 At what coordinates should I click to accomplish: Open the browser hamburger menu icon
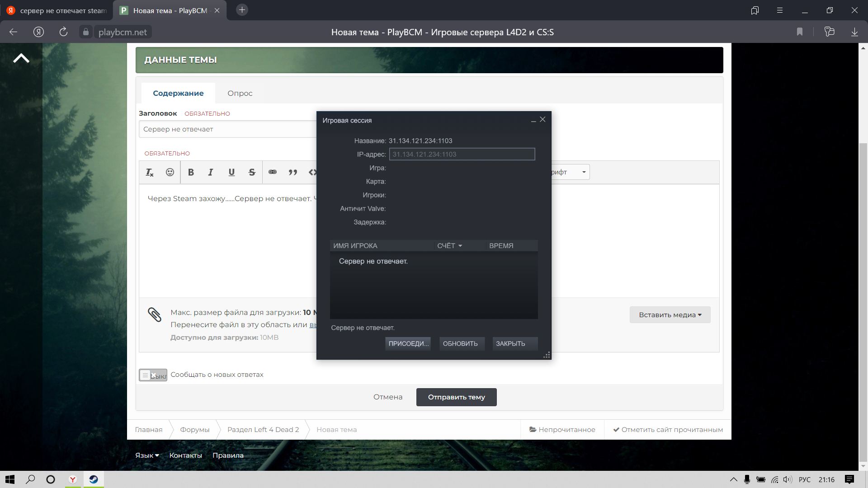tap(780, 10)
